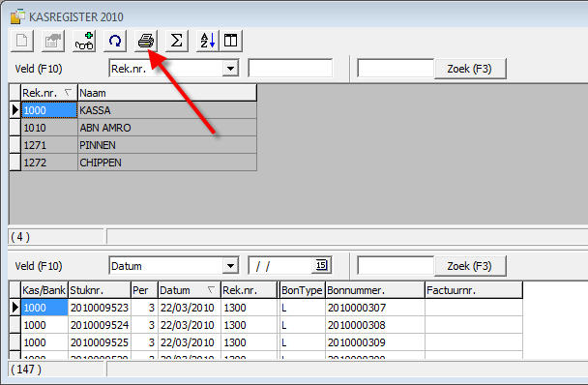Click the KASREGISTER 2010 title bar icon
The height and width of the screenshot is (385, 588).
click(17, 16)
